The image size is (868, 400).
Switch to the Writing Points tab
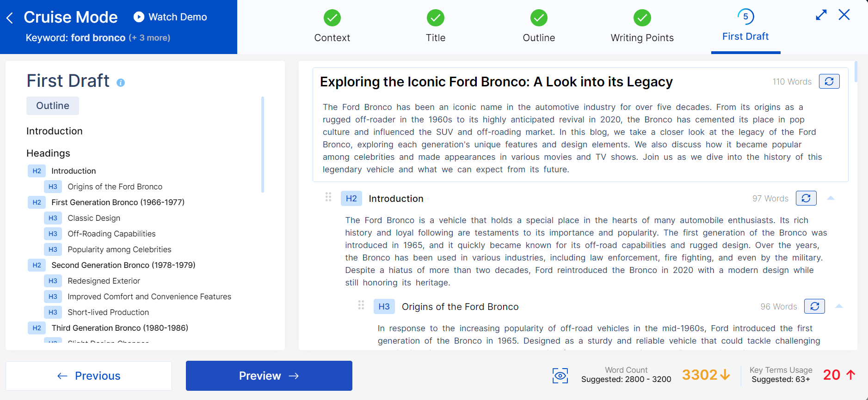642,38
